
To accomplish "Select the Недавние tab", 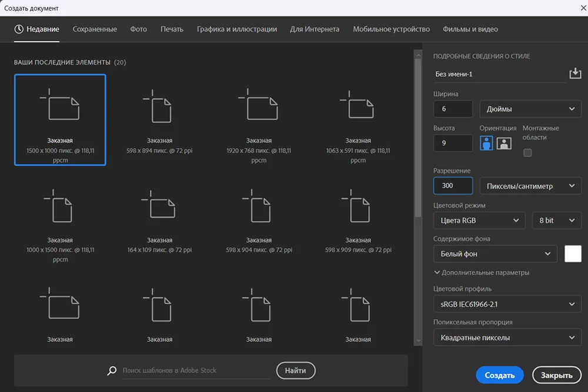I will click(x=36, y=29).
